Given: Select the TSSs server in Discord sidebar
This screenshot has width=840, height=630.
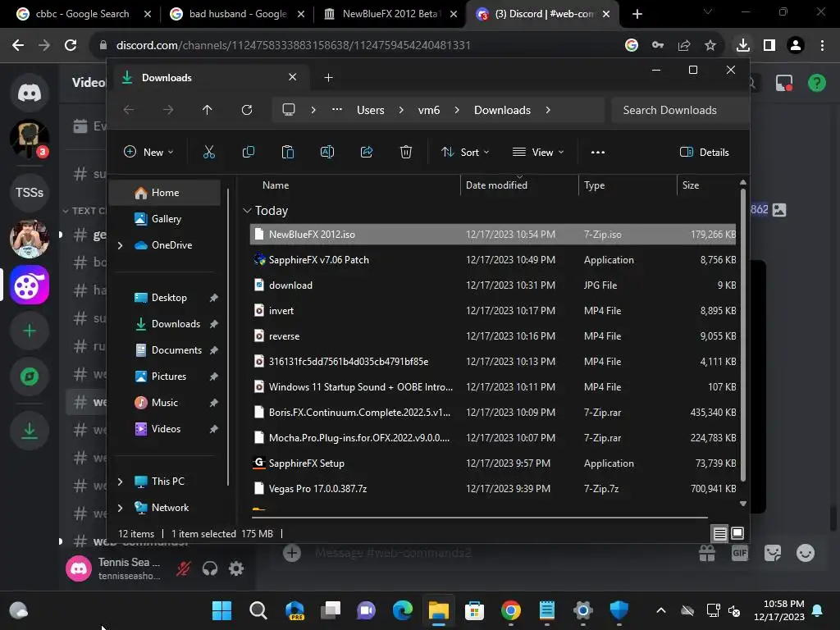Looking at the screenshot, I should tap(30, 192).
